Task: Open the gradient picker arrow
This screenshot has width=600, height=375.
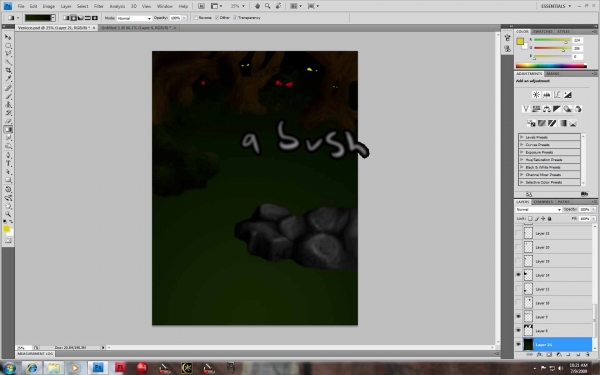Action: [53, 18]
